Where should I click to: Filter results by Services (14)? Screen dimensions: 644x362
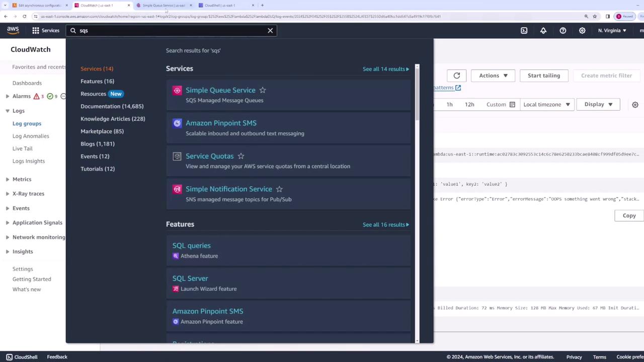click(97, 69)
